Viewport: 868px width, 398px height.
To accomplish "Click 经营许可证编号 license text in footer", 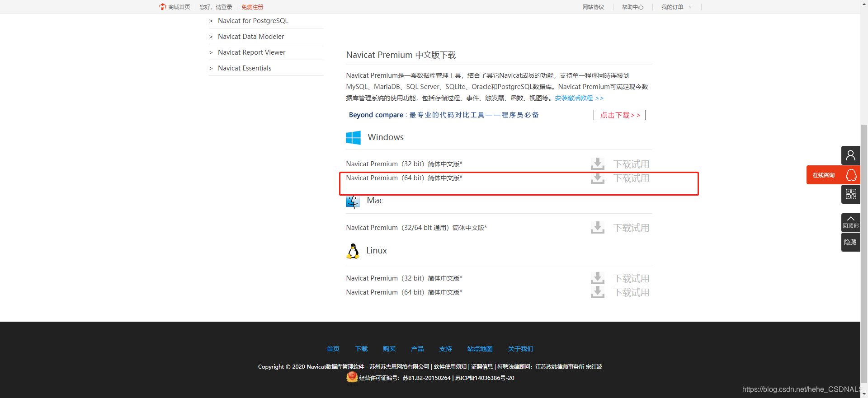I will (405, 378).
